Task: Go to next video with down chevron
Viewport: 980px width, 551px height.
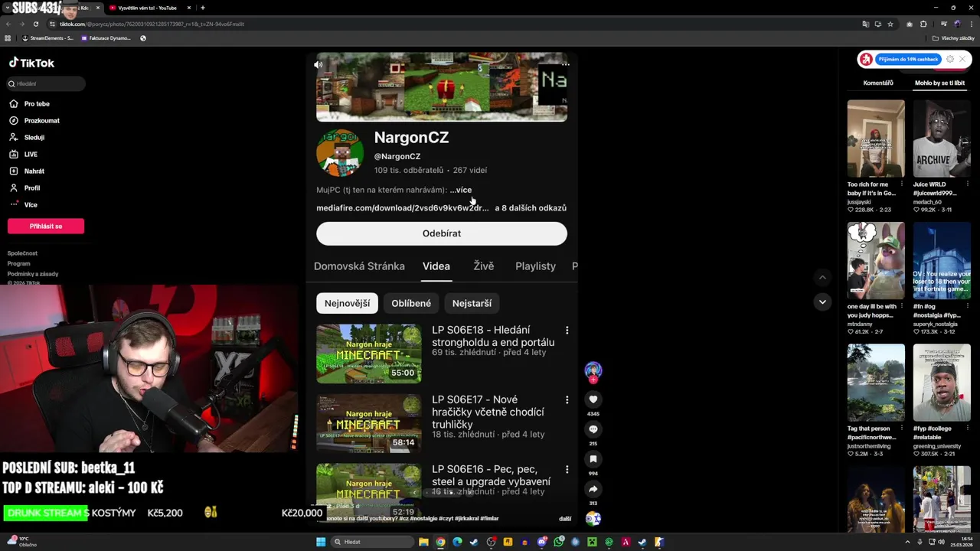Action: [x=822, y=302]
